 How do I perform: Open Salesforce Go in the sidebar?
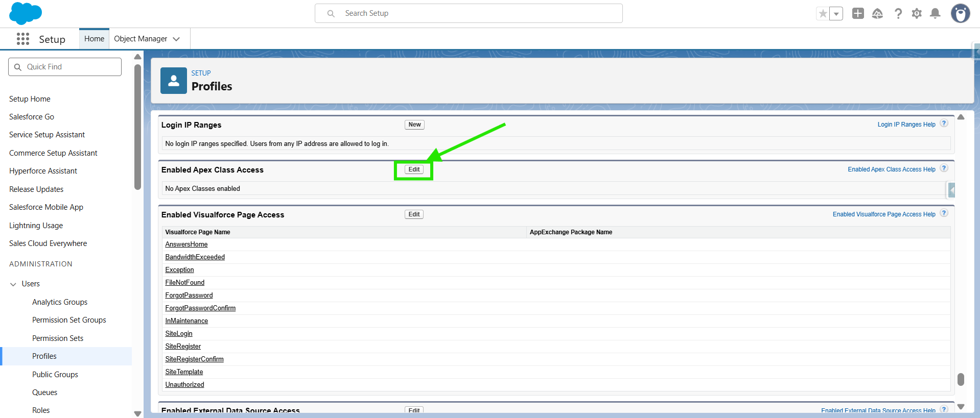click(x=32, y=117)
